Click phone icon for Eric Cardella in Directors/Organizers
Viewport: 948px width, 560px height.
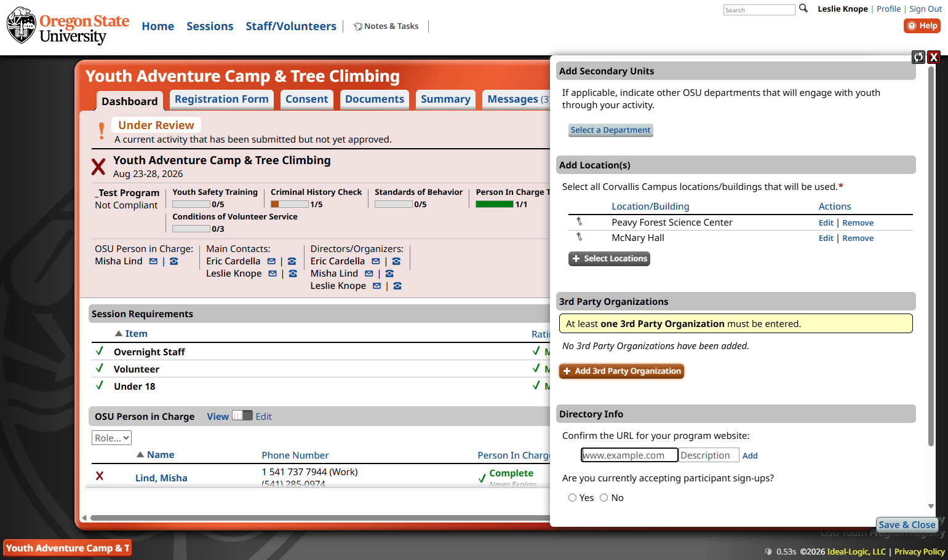pos(396,261)
